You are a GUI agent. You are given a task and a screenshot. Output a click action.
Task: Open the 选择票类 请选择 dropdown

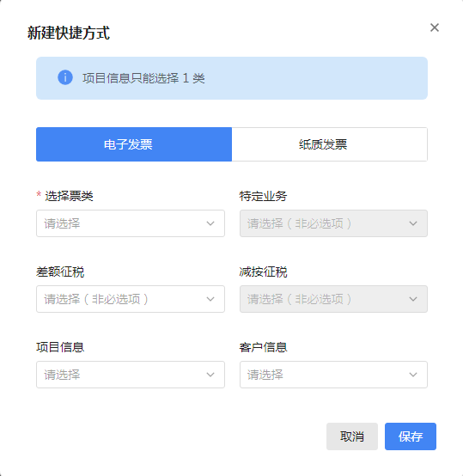coord(131,223)
